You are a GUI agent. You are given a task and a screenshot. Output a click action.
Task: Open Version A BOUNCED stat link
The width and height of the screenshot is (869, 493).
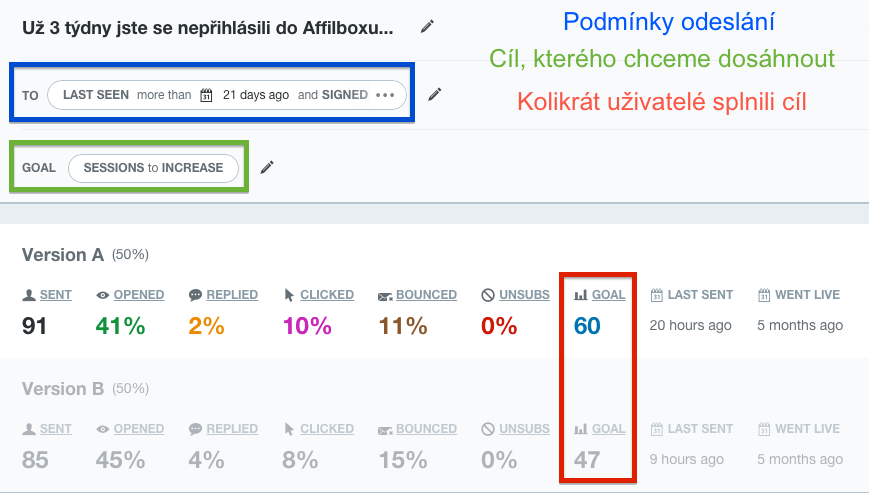pos(426,295)
